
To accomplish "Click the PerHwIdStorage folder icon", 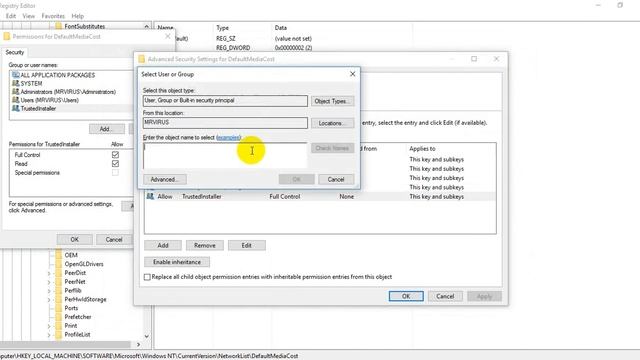I will coord(58,299).
